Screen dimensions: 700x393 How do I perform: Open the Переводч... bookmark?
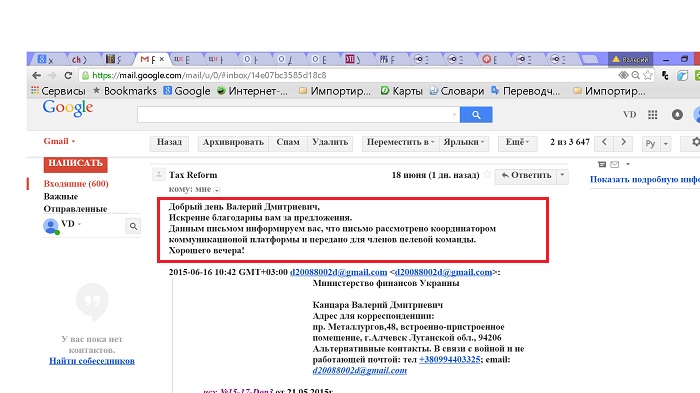pos(525,91)
